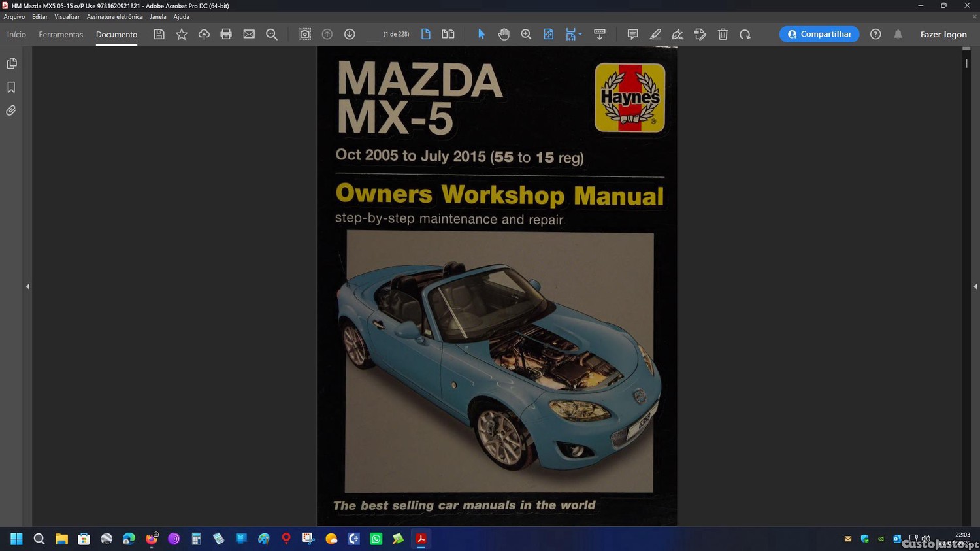Viewport: 980px width, 551px height.
Task: Fit the page to the window
Action: (x=549, y=34)
